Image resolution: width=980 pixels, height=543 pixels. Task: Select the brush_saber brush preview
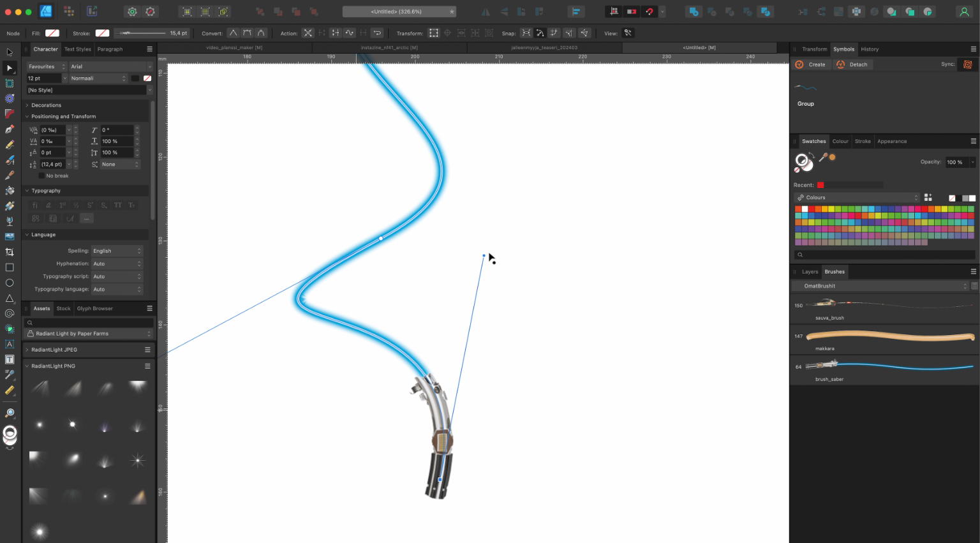(889, 366)
